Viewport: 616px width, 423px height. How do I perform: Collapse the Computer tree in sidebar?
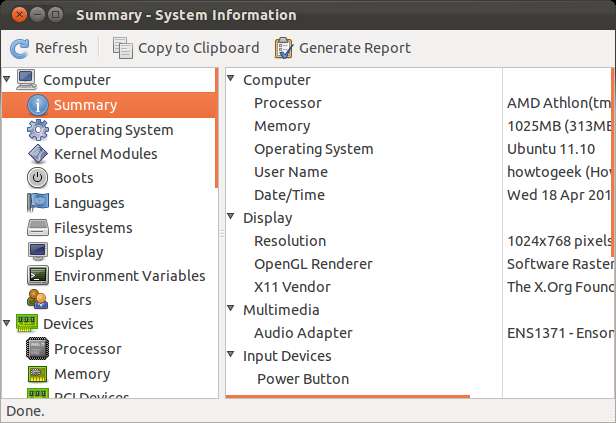click(8, 80)
